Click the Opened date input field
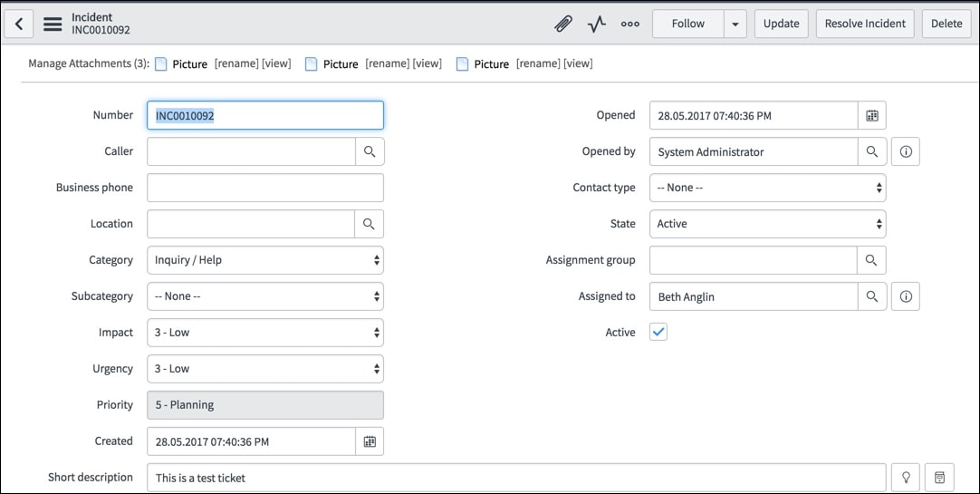The height and width of the screenshot is (494, 980). tap(754, 115)
